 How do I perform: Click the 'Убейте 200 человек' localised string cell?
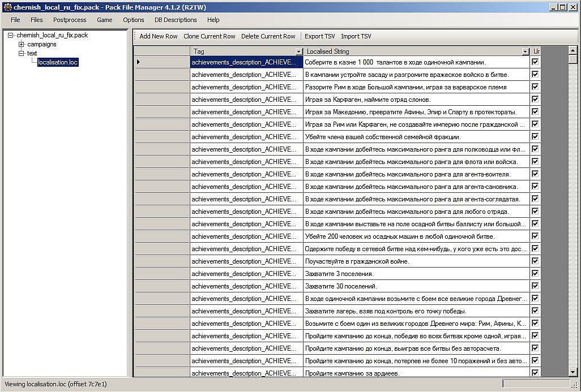pos(416,236)
